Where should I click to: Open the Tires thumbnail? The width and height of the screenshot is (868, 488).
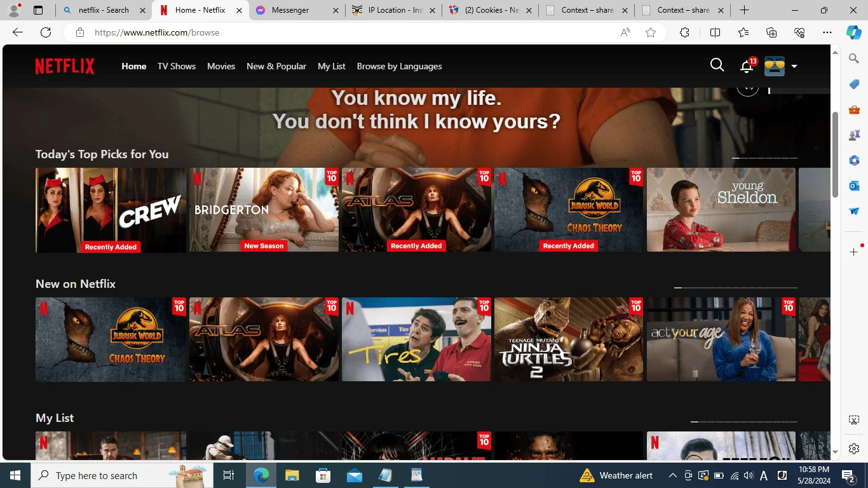416,339
